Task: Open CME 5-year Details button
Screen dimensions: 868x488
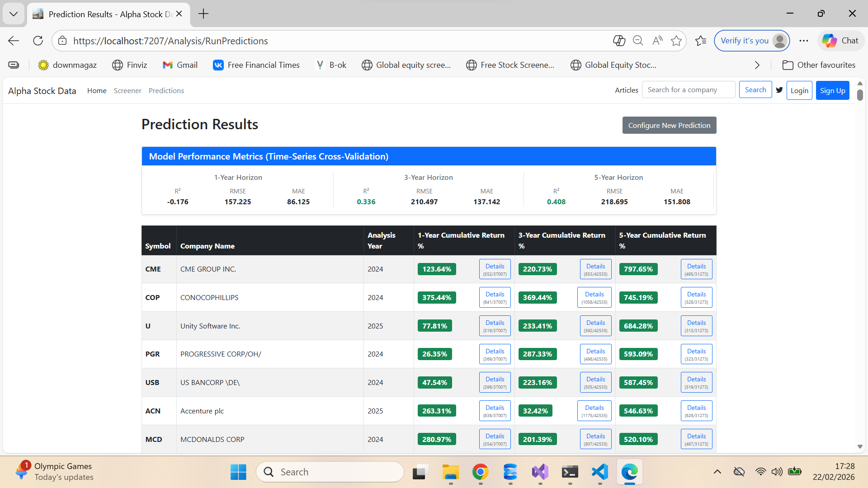Action: coord(696,269)
